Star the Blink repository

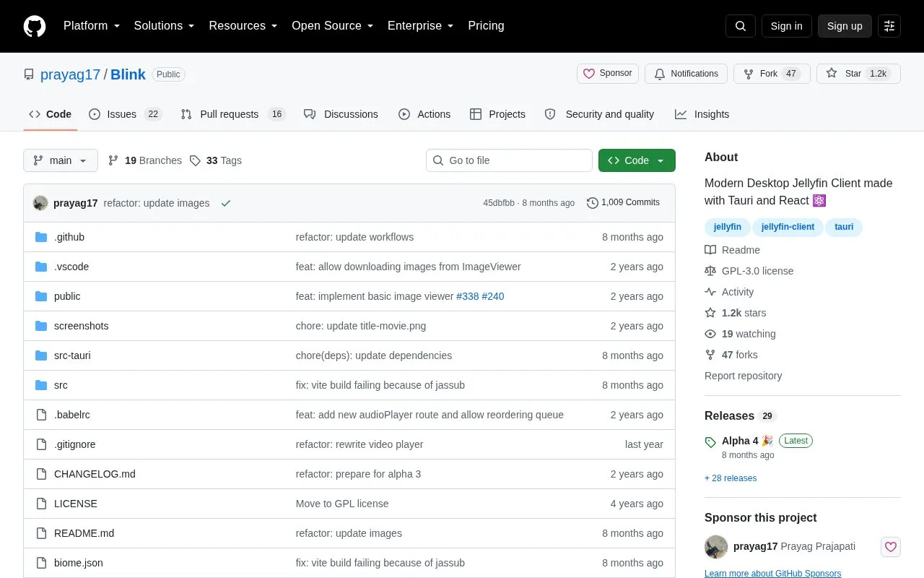858,74
